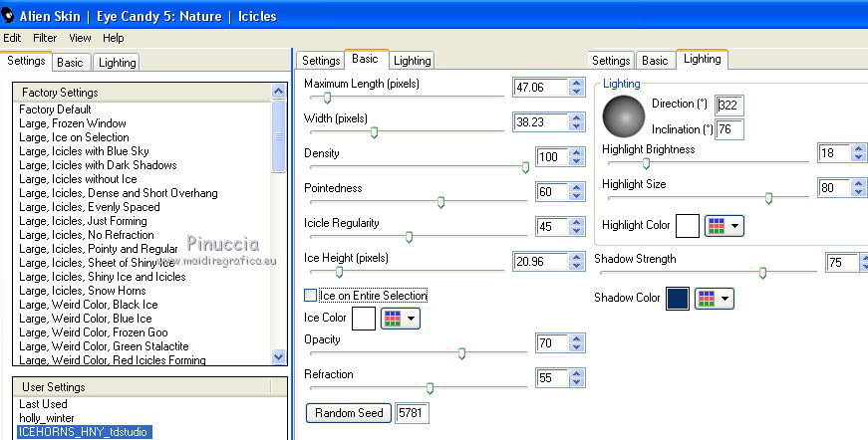Select Large, Icicles, Evenly Spaced preset

coord(89,207)
